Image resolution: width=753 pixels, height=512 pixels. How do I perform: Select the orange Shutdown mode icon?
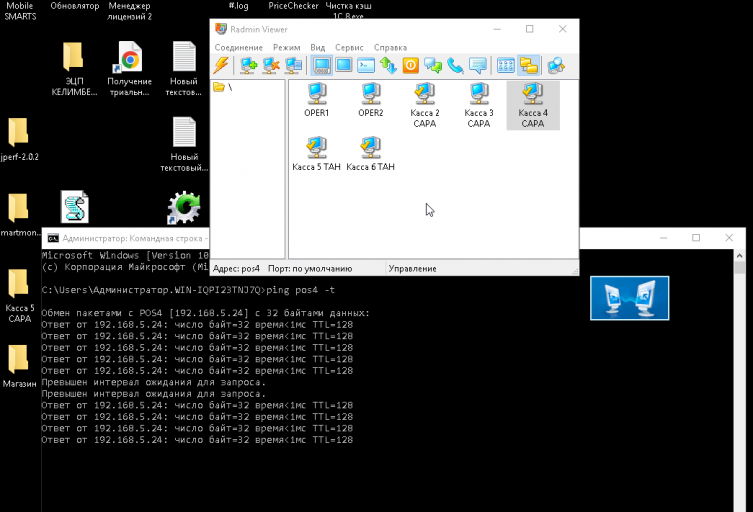click(x=411, y=65)
